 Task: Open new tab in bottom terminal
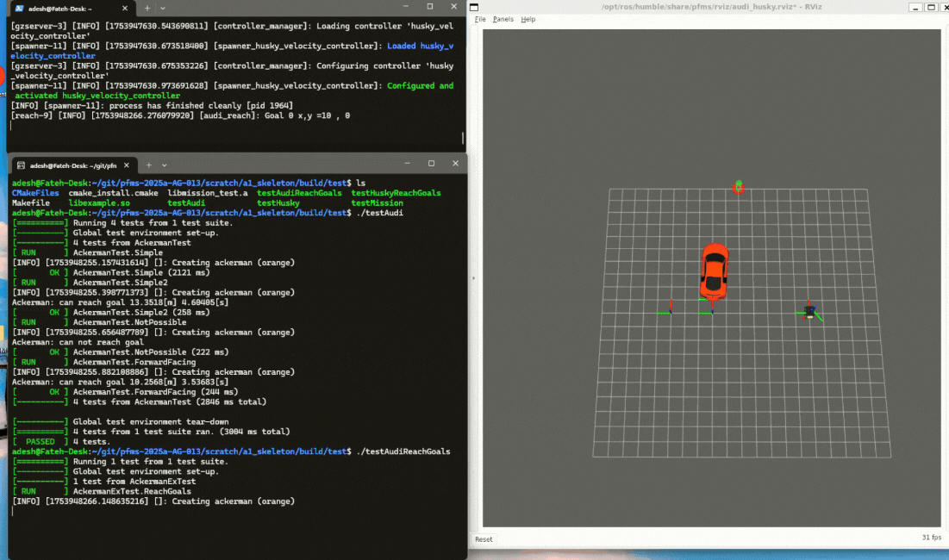[147, 165]
